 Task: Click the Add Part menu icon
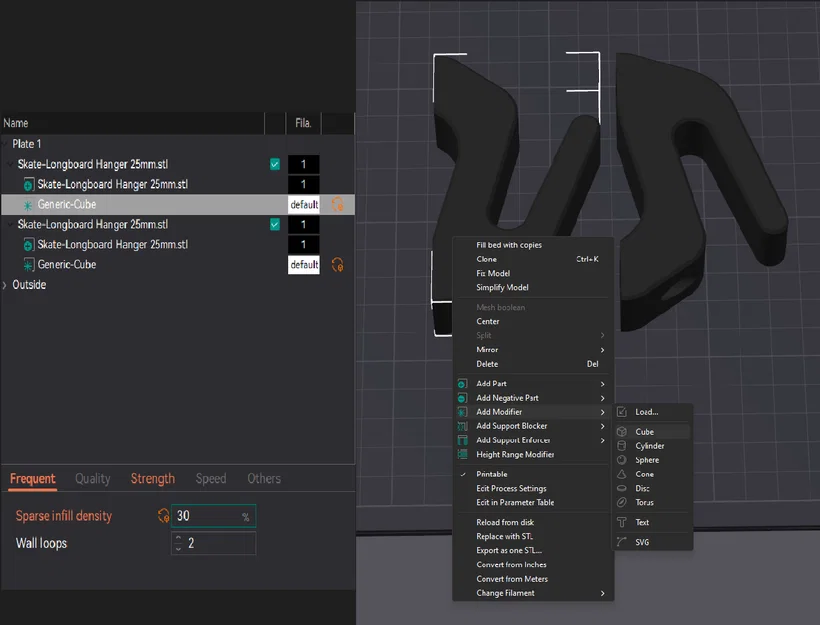(x=462, y=383)
